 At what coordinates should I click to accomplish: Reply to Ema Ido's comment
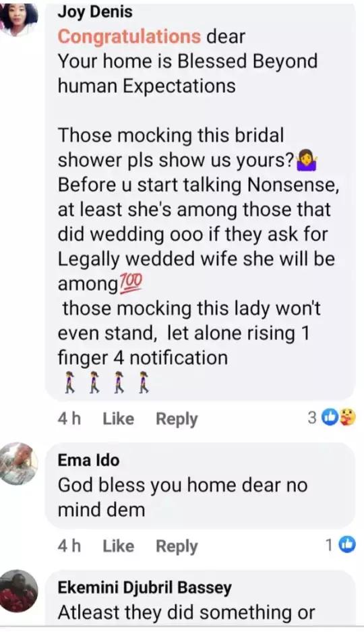177,546
